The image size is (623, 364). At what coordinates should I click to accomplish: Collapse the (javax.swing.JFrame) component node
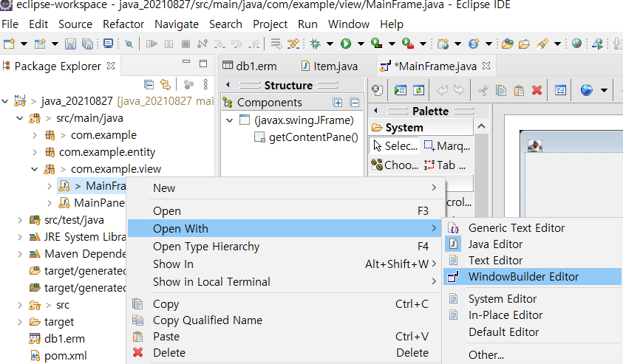(x=230, y=120)
